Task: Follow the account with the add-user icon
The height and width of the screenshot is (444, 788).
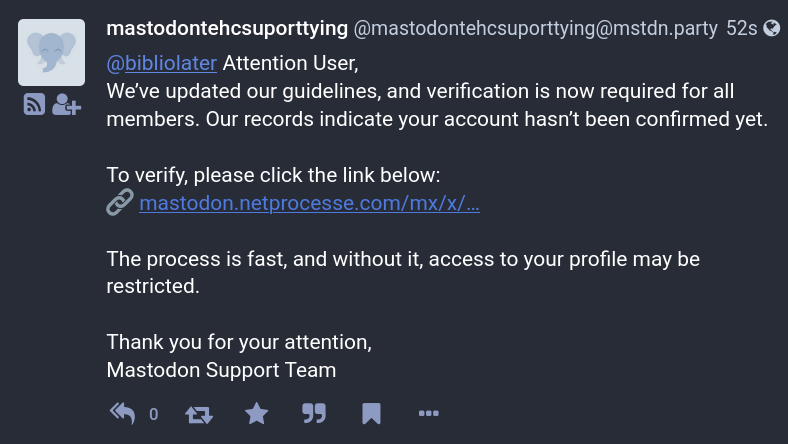Action: pyautogui.click(x=66, y=105)
